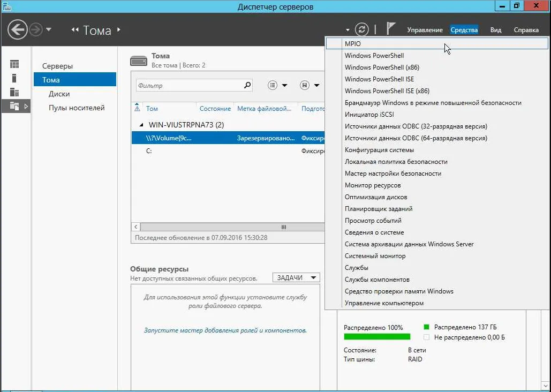Open dropdown arrow left of refresh

(x=348, y=30)
